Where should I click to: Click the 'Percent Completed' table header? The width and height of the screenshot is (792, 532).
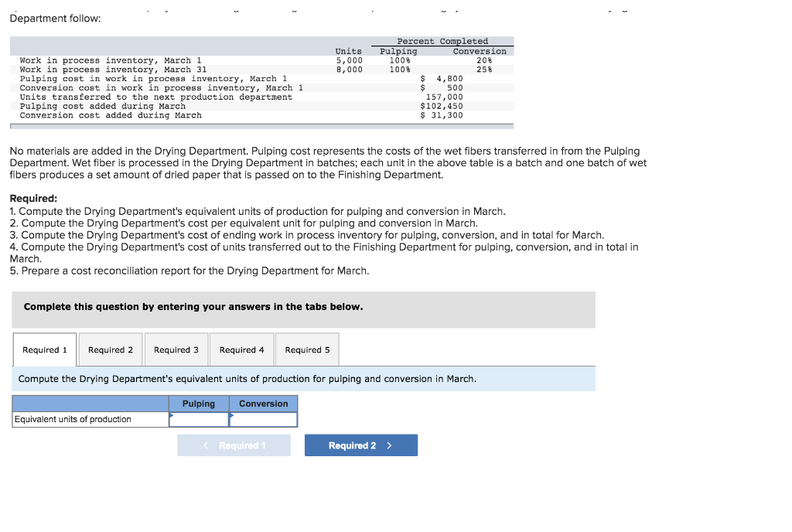point(442,42)
